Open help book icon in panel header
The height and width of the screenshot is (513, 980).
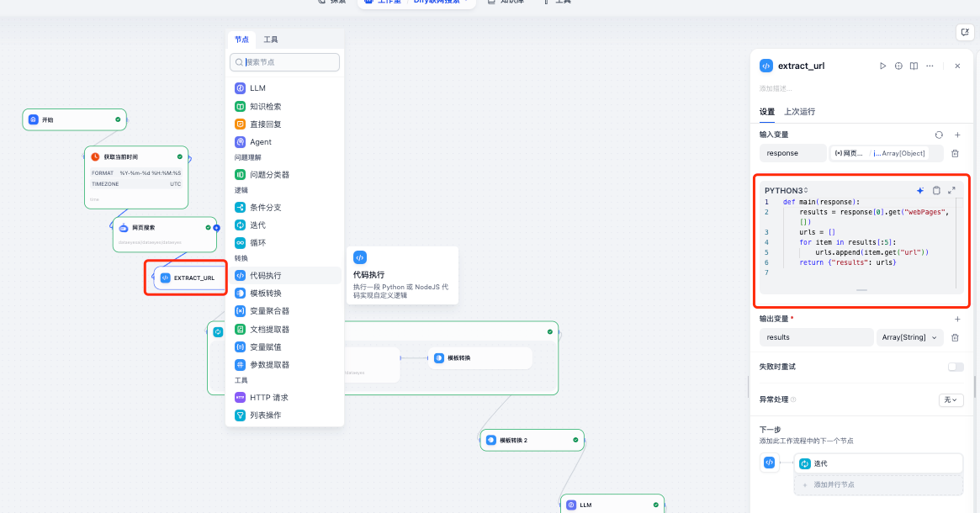914,66
